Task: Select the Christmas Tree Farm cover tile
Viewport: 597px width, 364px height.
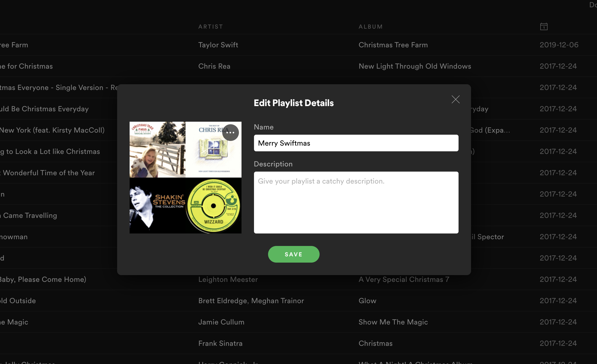Action: coord(157,149)
